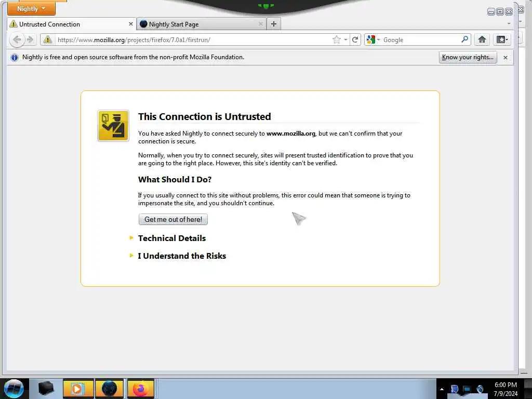This screenshot has height=399, width=532.
Task: Show hidden system tray icons arrow
Action: coord(442,389)
